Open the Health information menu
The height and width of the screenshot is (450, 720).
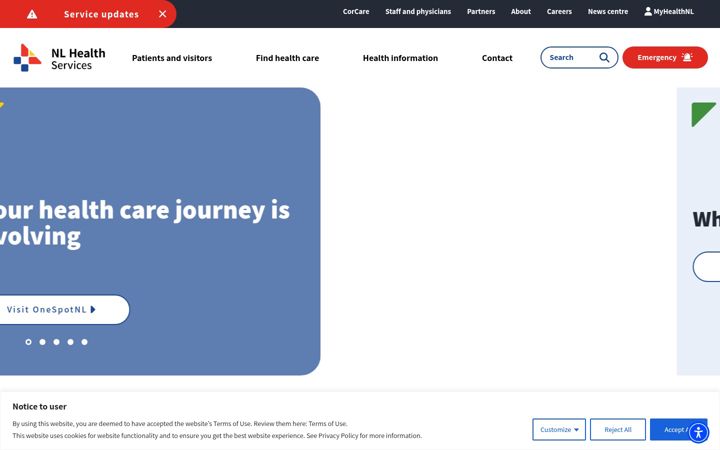click(400, 58)
